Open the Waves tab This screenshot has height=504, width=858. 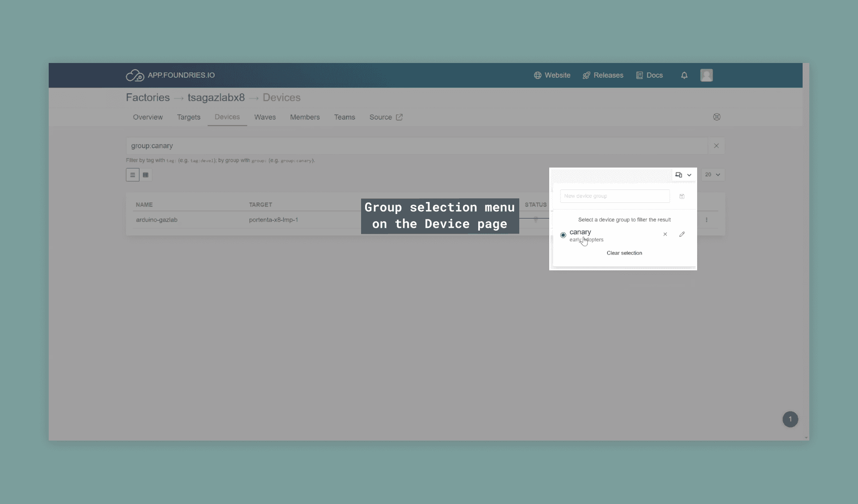pyautogui.click(x=265, y=117)
